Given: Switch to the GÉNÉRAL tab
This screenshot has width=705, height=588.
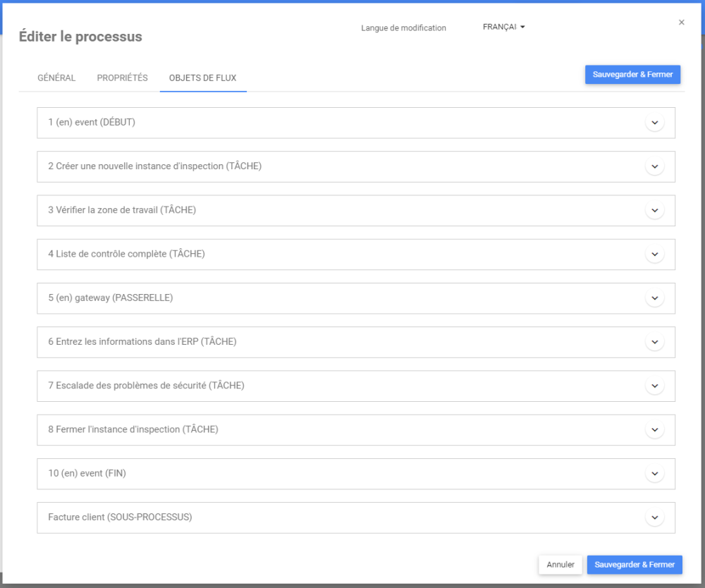Looking at the screenshot, I should pyautogui.click(x=56, y=78).
